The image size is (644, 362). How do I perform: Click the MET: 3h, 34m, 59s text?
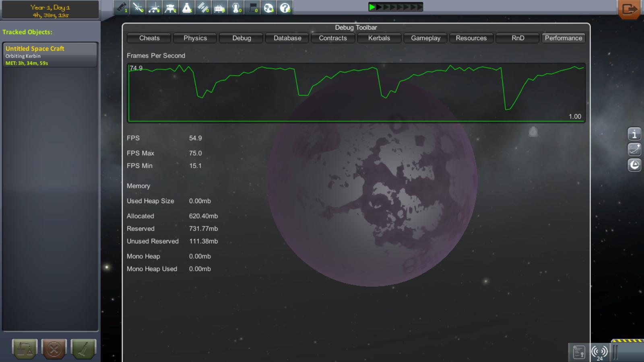pos(27,63)
